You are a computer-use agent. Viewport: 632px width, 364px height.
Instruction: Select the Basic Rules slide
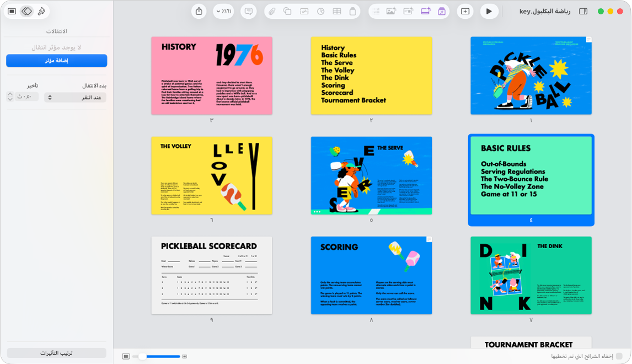531,175
